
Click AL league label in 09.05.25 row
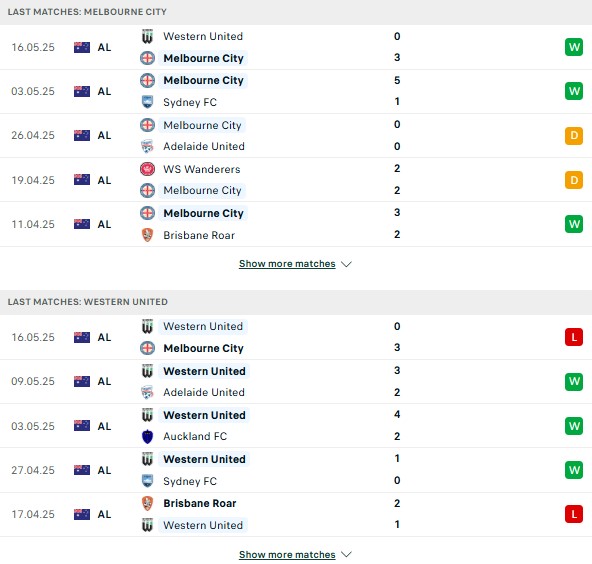(x=104, y=381)
